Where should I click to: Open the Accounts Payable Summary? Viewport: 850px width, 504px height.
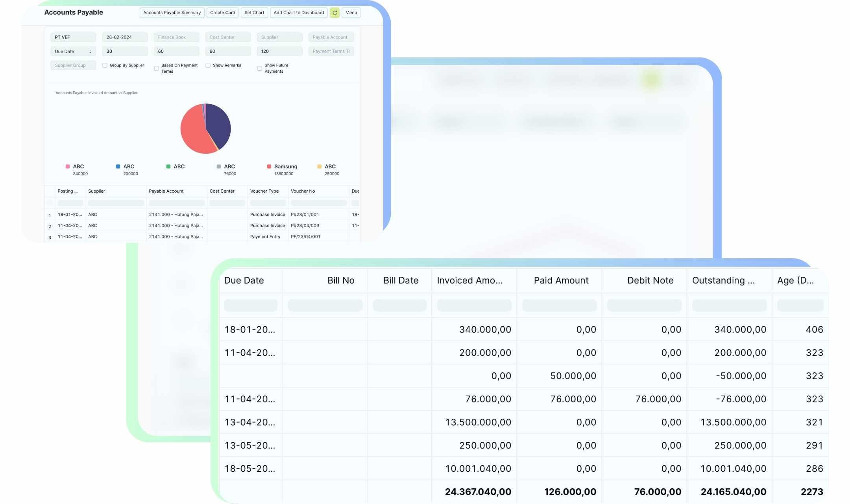172,13
